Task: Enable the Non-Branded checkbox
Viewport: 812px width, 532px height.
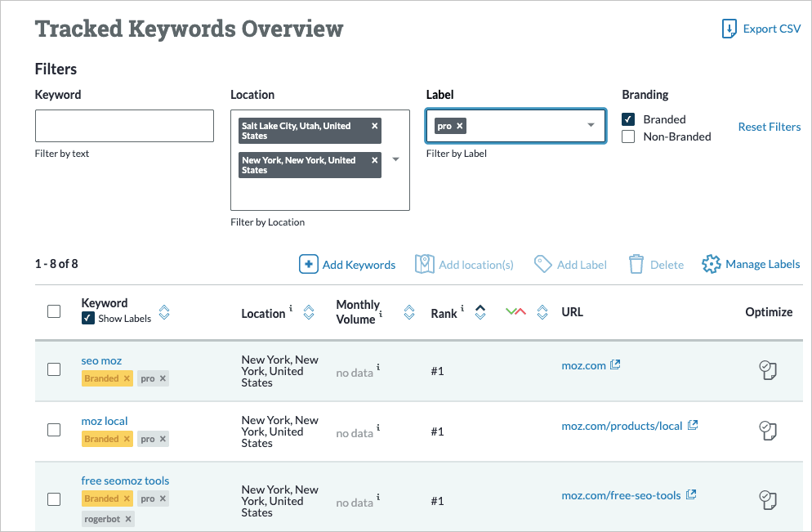Action: tap(627, 136)
